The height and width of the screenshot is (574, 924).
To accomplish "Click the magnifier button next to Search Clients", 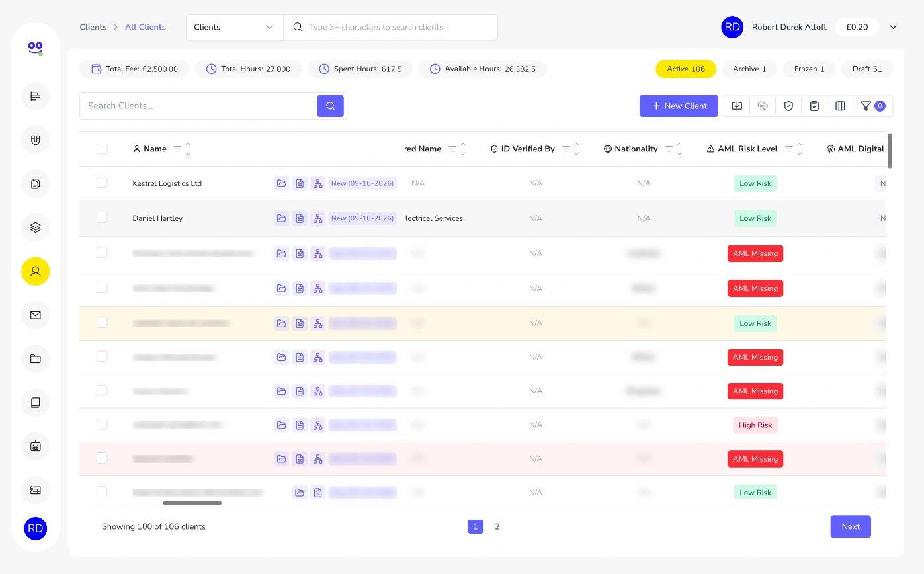I will click(330, 106).
